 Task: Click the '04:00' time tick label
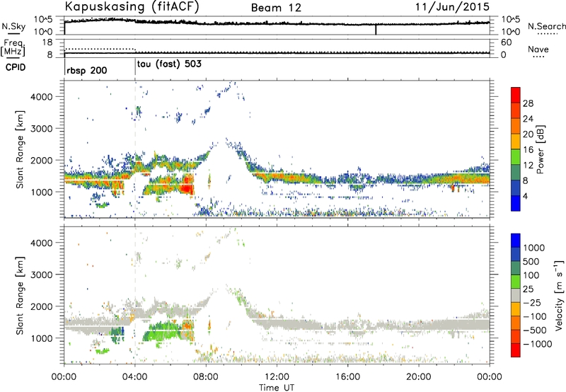[x=134, y=377]
